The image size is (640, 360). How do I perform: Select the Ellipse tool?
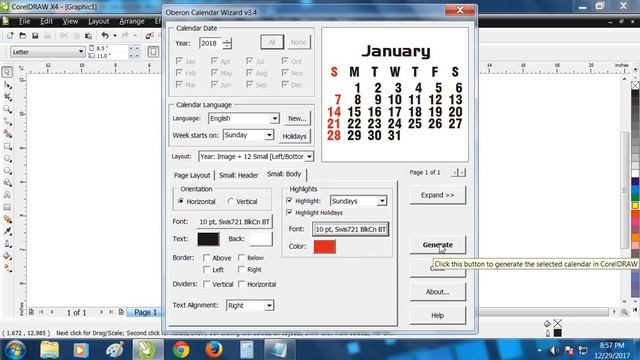[x=7, y=158]
